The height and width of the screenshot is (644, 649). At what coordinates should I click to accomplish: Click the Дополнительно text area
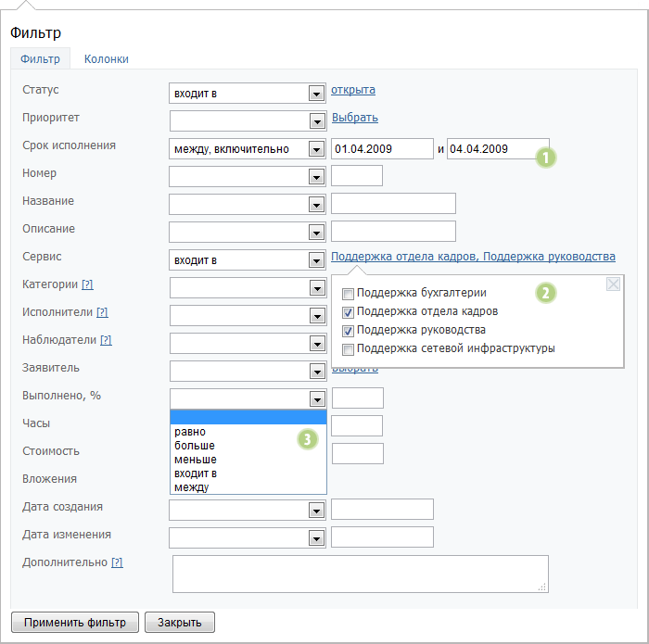pyautogui.click(x=360, y=573)
